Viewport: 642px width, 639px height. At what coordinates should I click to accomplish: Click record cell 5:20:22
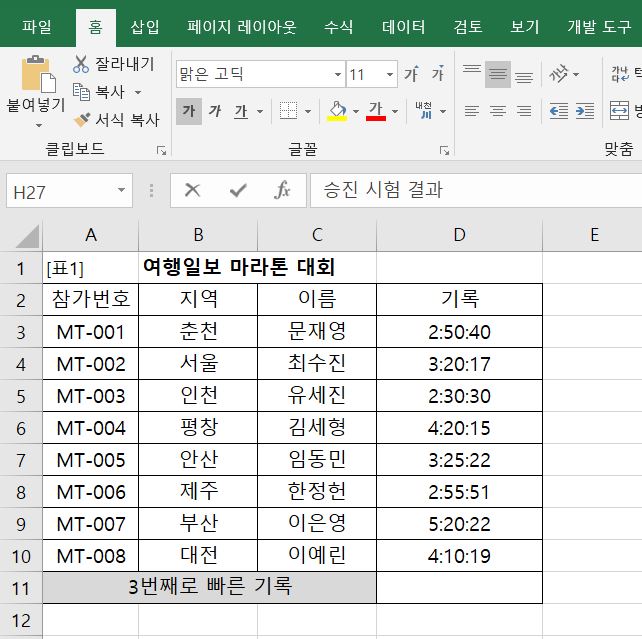pyautogui.click(x=459, y=524)
